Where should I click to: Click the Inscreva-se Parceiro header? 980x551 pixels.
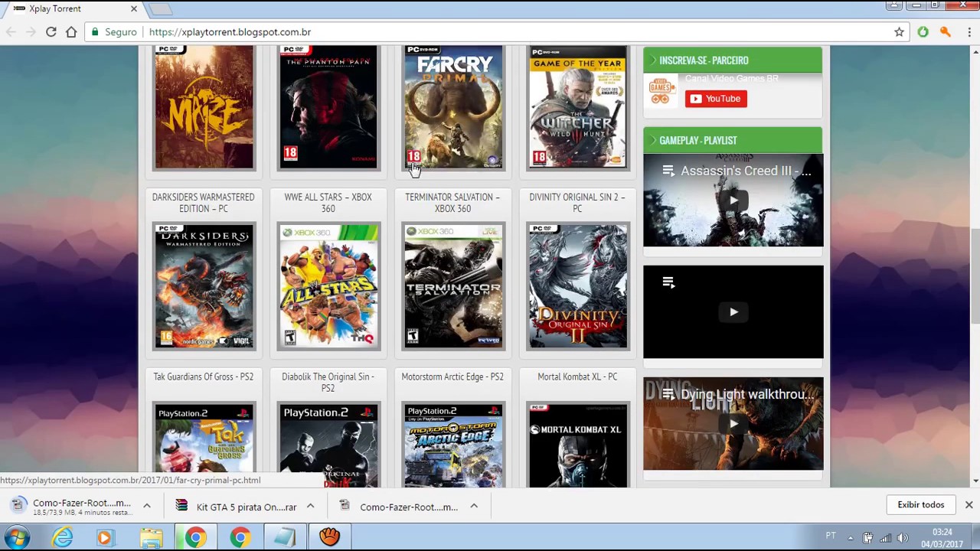pos(733,60)
